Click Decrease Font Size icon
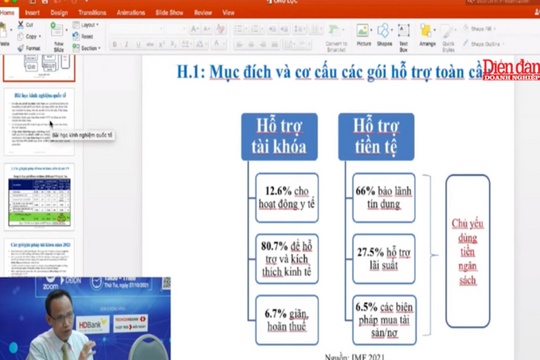540x360 pixels. [x=207, y=29]
